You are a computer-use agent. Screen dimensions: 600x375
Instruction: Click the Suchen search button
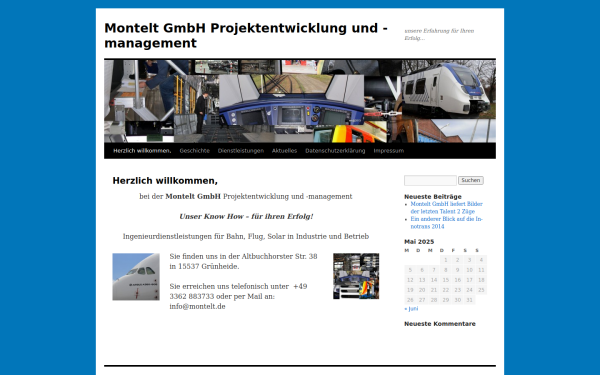coord(471,180)
